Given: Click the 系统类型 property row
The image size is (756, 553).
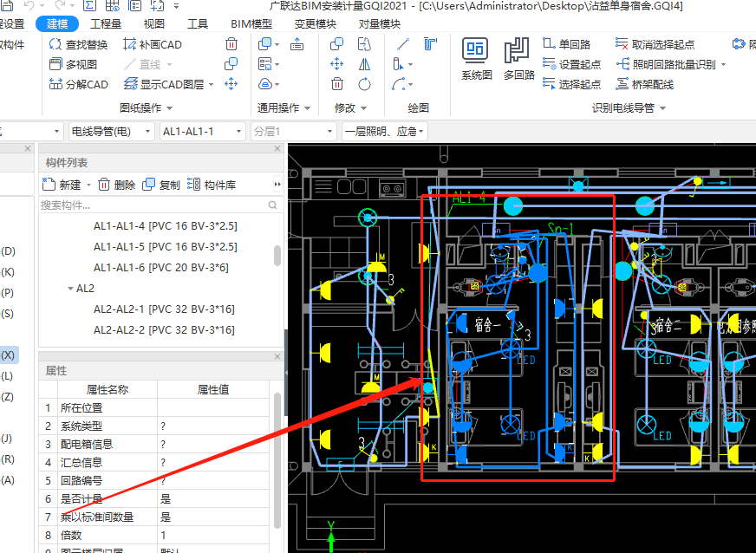Looking at the screenshot, I should (153, 426).
